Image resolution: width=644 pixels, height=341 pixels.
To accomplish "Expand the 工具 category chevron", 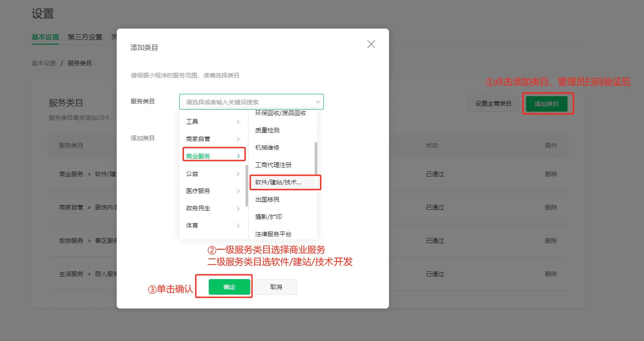I will pos(238,122).
